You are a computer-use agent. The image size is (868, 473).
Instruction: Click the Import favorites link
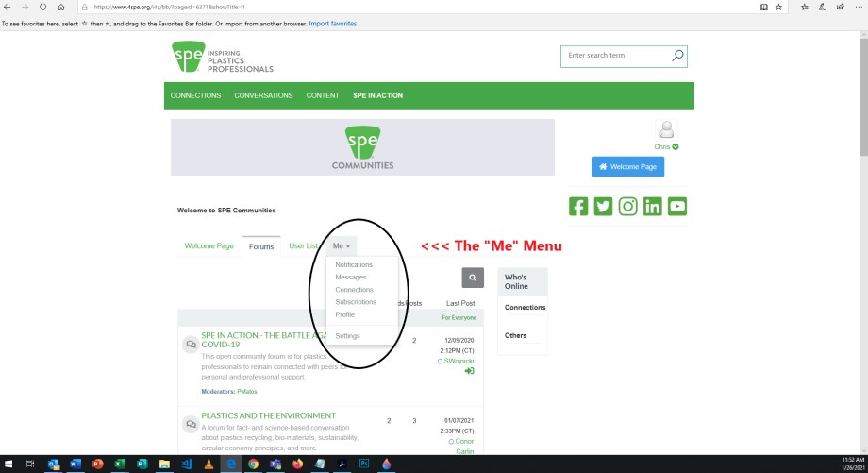[333, 24]
